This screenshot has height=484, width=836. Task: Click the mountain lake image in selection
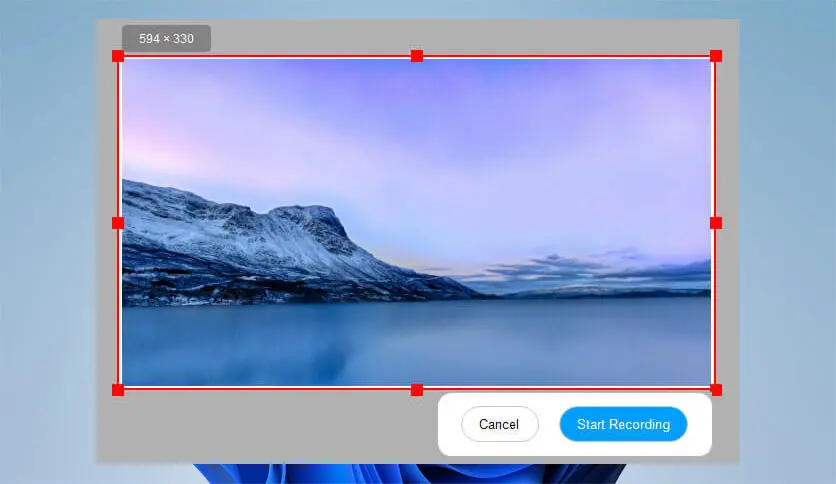[x=416, y=222]
